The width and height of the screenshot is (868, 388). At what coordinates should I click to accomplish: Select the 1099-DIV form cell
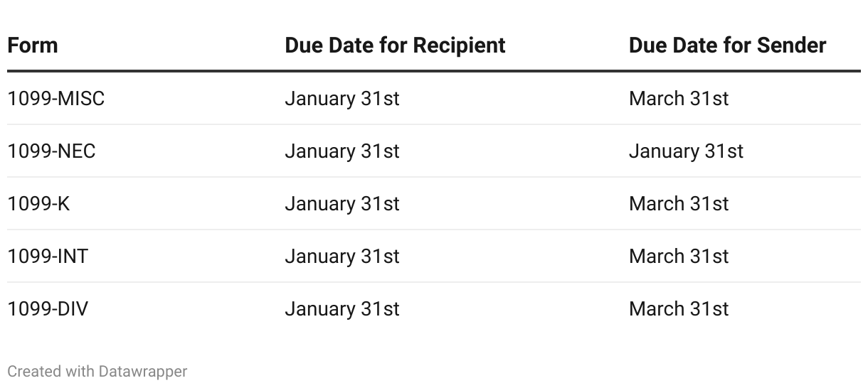tap(48, 309)
